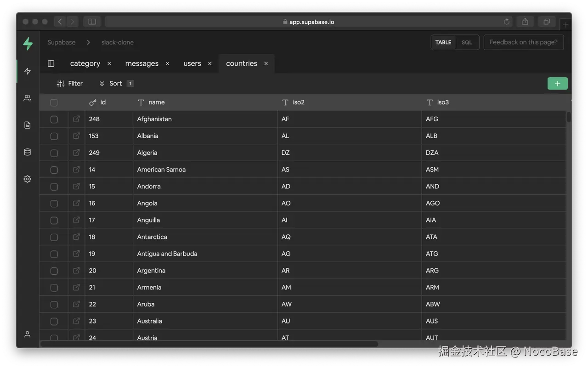Open the Sort options
Screen dimensions: 588x368
click(116, 84)
